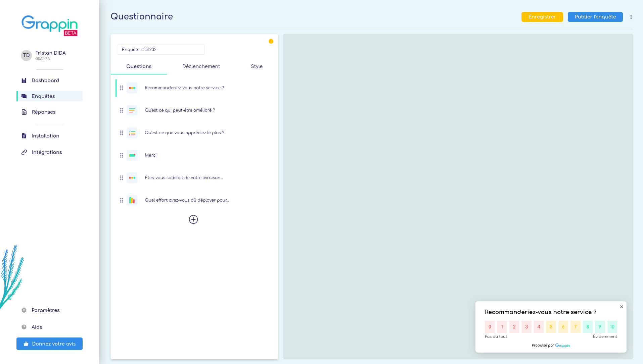Image resolution: width=643 pixels, height=364 pixels.
Task: Open the TD user avatar
Action: tap(26, 55)
